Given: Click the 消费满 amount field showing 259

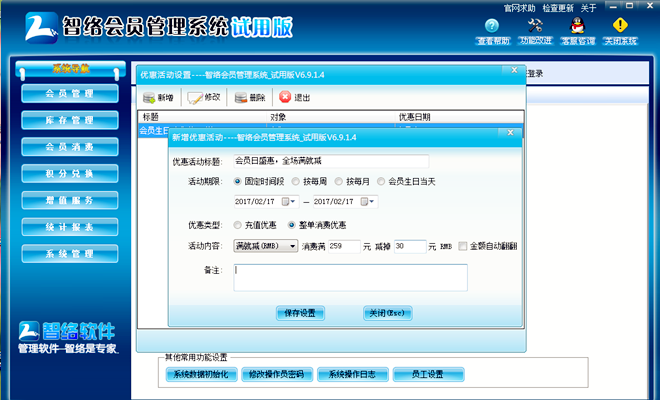Looking at the screenshot, I should 344,246.
